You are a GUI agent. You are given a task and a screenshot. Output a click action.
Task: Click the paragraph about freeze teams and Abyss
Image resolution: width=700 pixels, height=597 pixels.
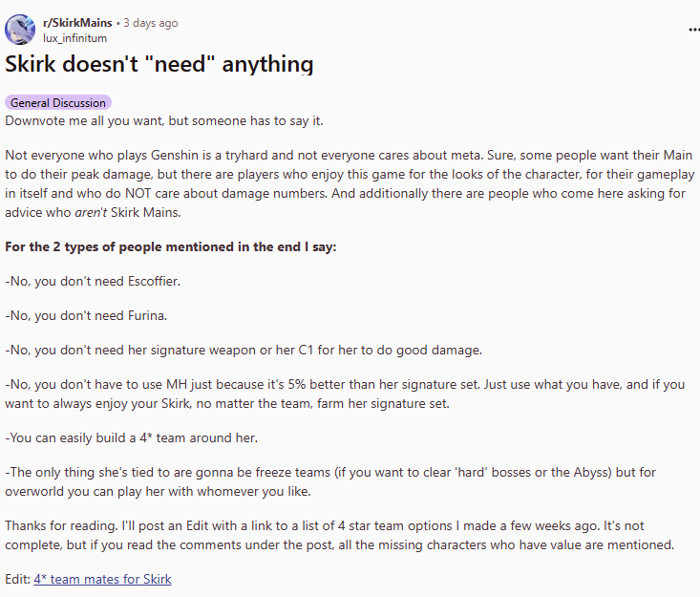pyautogui.click(x=330, y=481)
